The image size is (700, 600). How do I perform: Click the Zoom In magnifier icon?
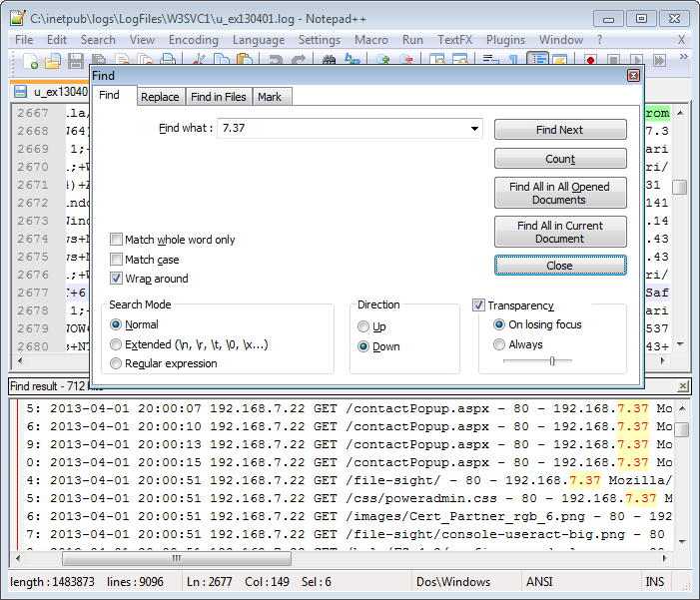[383, 60]
